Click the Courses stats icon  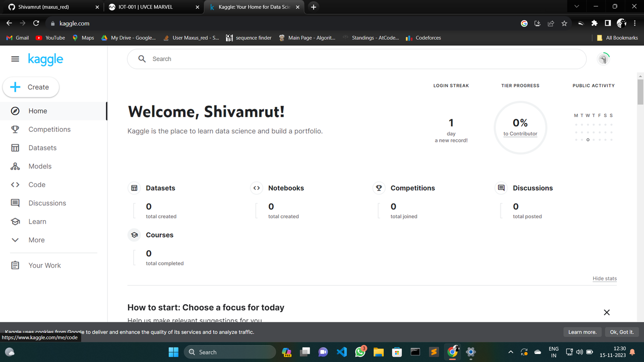coord(134,235)
